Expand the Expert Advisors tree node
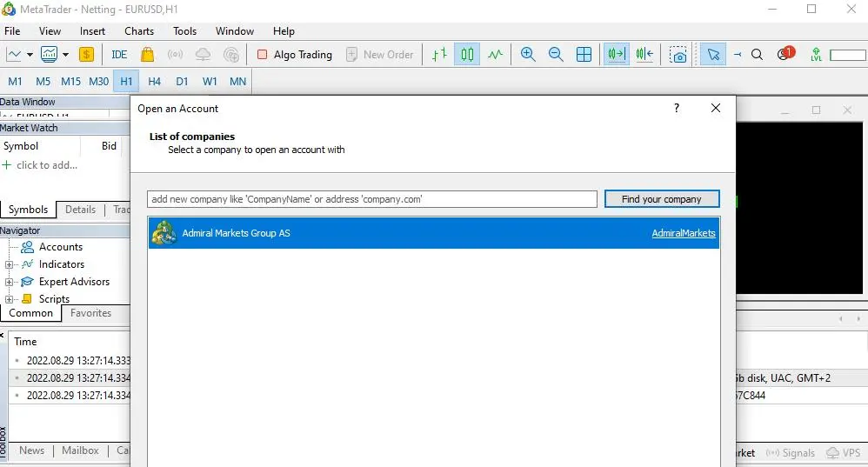The image size is (868, 467). [9, 282]
